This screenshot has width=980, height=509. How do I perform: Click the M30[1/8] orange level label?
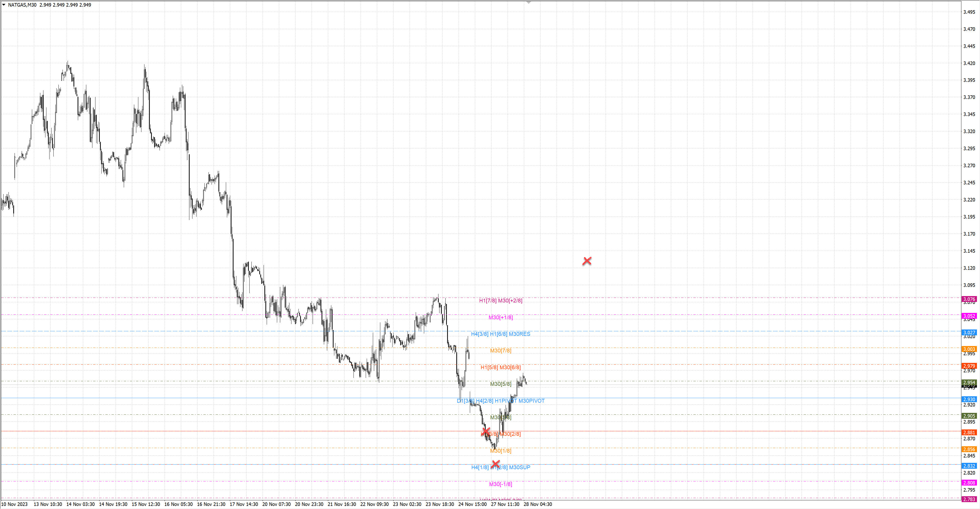coord(501,451)
